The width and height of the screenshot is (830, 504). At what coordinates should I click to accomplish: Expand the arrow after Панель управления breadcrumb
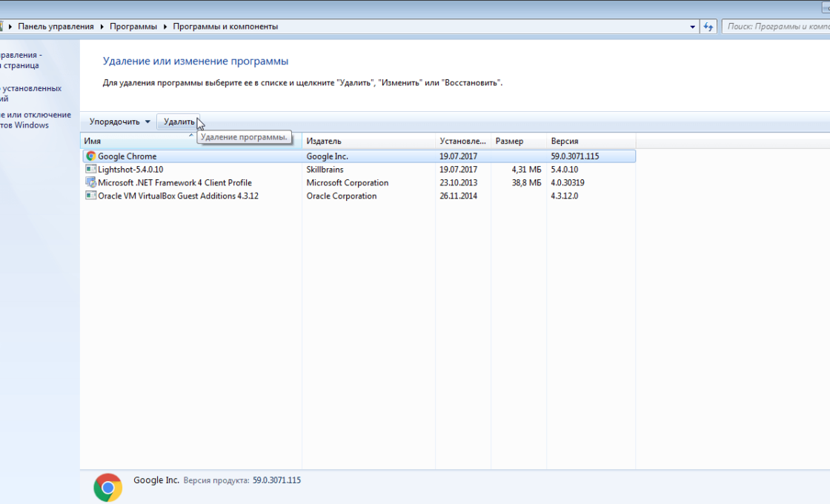(102, 27)
